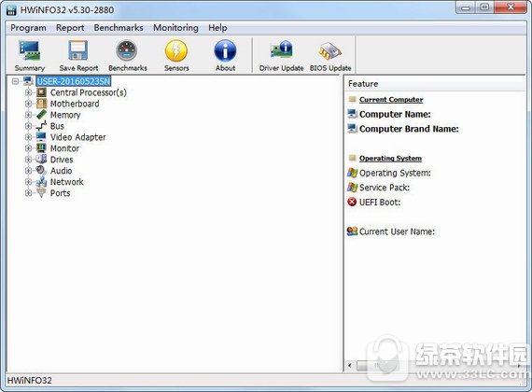Image resolution: width=532 pixels, height=392 pixels.
Task: Expand the Central Processor(s) node
Action: point(29,92)
